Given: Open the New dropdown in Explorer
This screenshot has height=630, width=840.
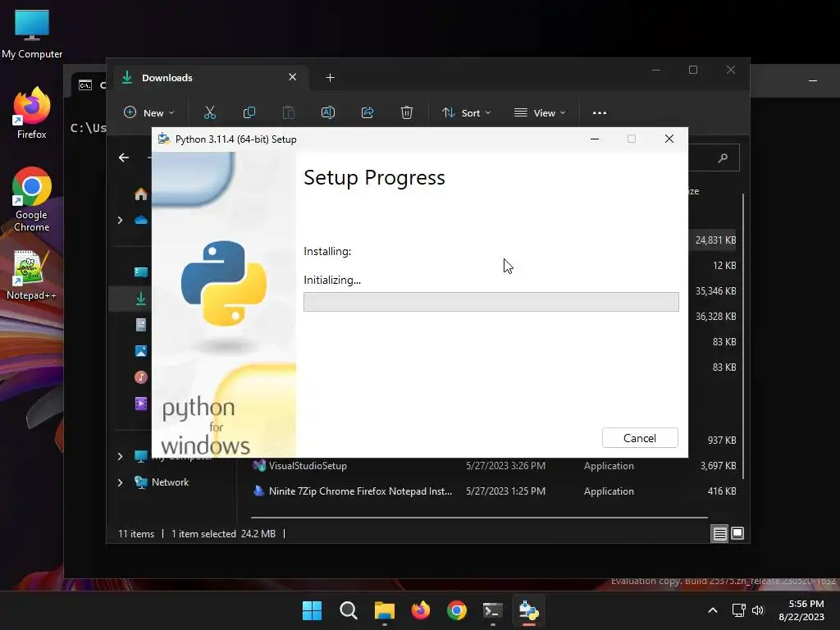Looking at the screenshot, I should [x=149, y=112].
